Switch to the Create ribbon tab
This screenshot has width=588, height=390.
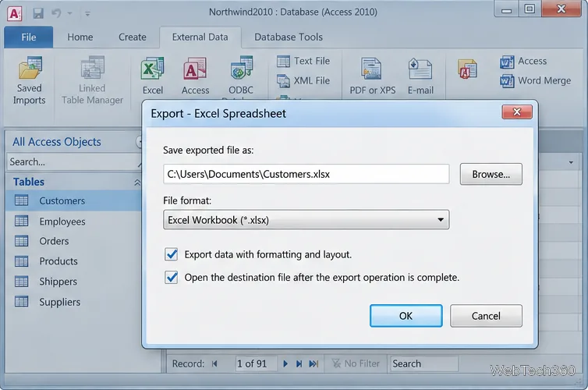coord(133,37)
